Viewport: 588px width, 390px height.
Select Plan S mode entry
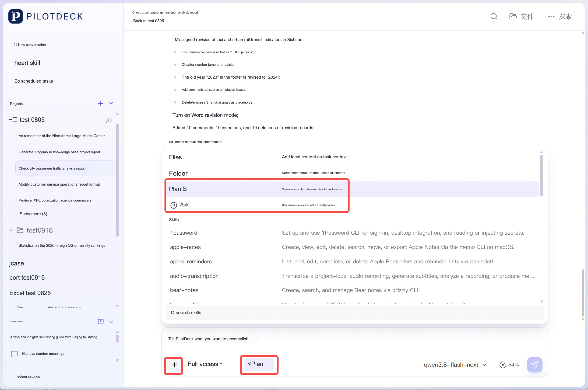pos(352,189)
